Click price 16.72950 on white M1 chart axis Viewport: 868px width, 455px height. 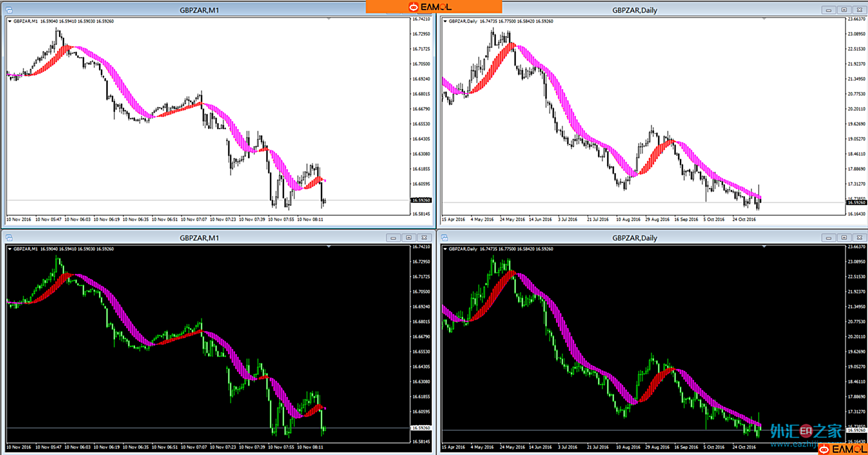point(421,34)
